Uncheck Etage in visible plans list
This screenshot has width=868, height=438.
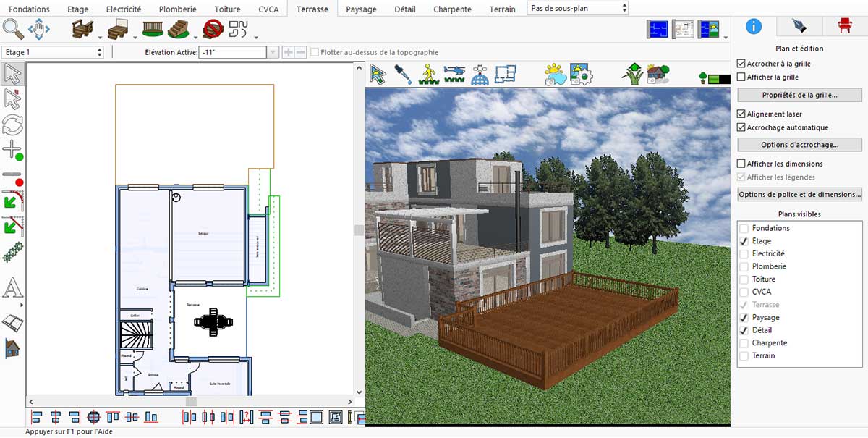coord(744,241)
